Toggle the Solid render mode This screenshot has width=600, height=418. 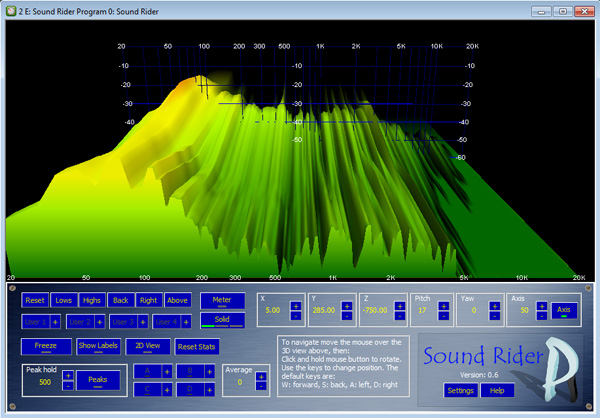click(222, 320)
